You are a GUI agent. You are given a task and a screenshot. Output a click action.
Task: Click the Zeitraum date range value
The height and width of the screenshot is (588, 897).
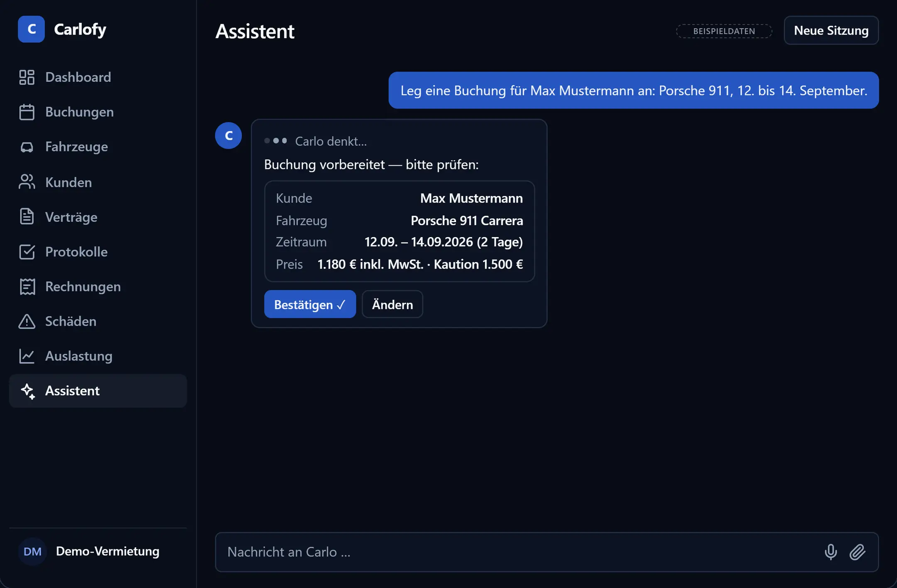click(x=444, y=242)
